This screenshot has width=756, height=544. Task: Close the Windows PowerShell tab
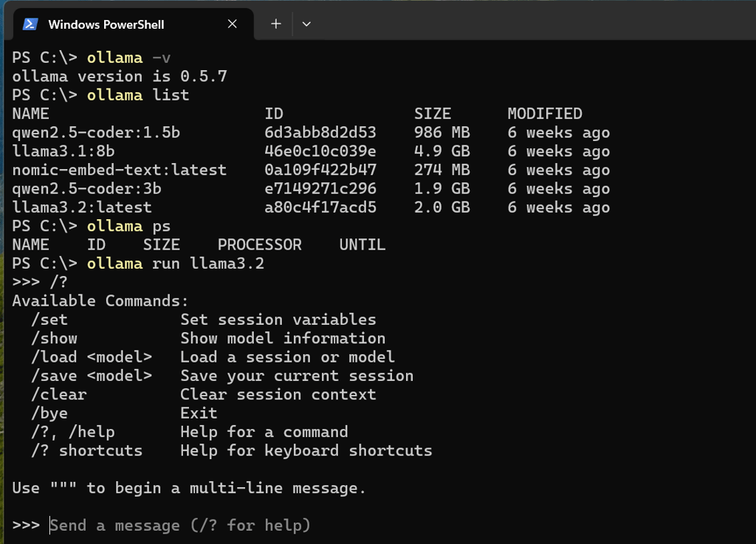[x=233, y=24]
